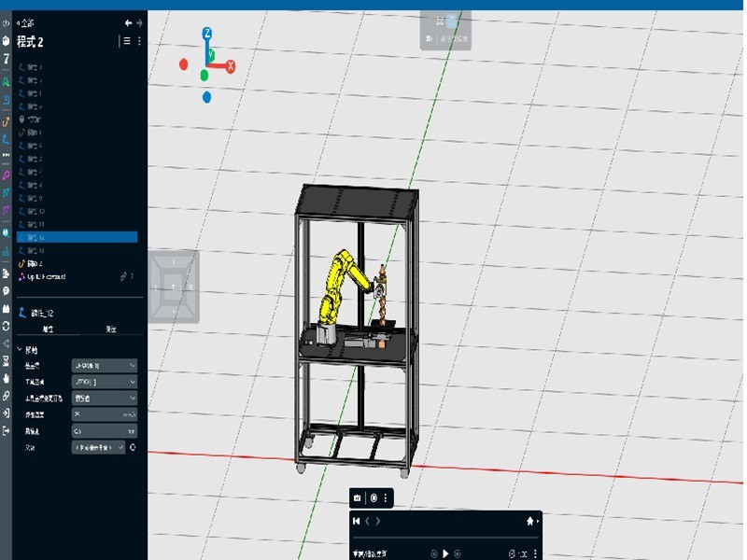This screenshot has height=560, width=747.
Task: Open the second dropdown in the properties panel
Action: click(105, 382)
